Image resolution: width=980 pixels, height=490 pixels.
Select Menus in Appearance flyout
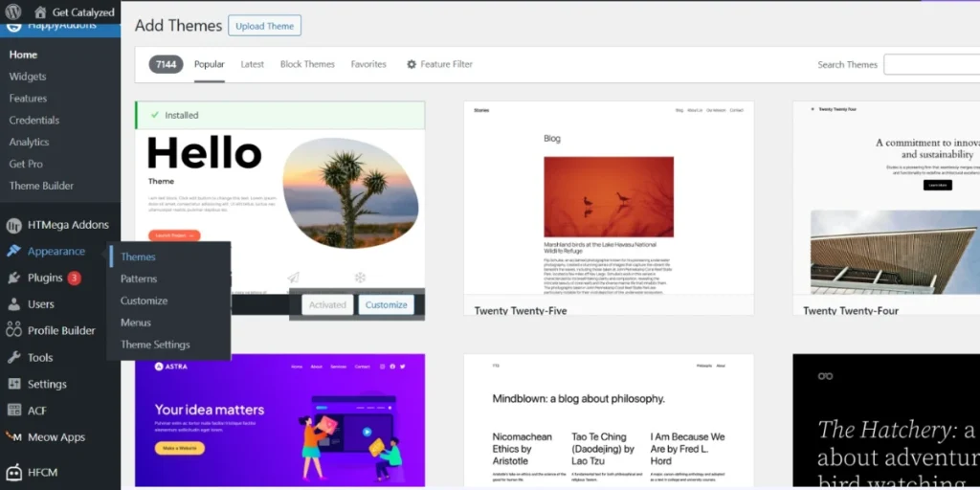[136, 323]
